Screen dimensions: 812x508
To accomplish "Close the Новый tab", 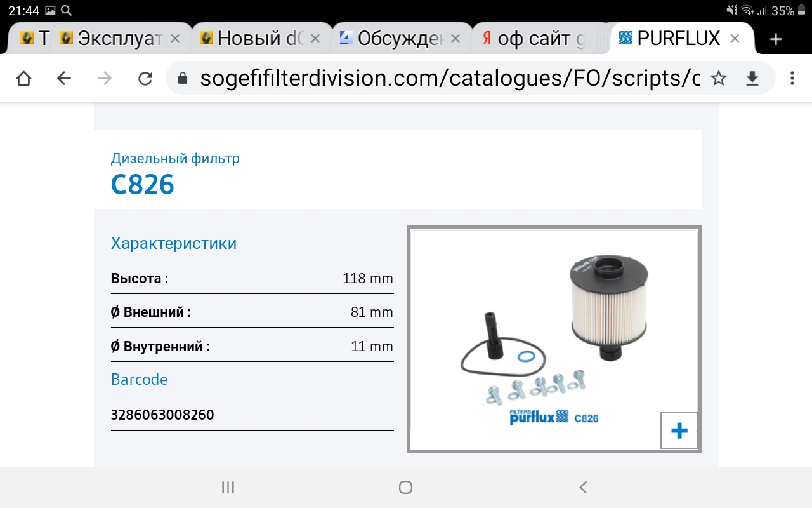I will (315, 39).
